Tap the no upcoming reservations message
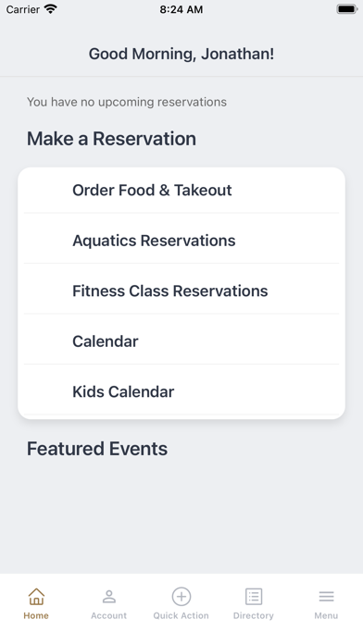This screenshot has height=644, width=363. 127,102
